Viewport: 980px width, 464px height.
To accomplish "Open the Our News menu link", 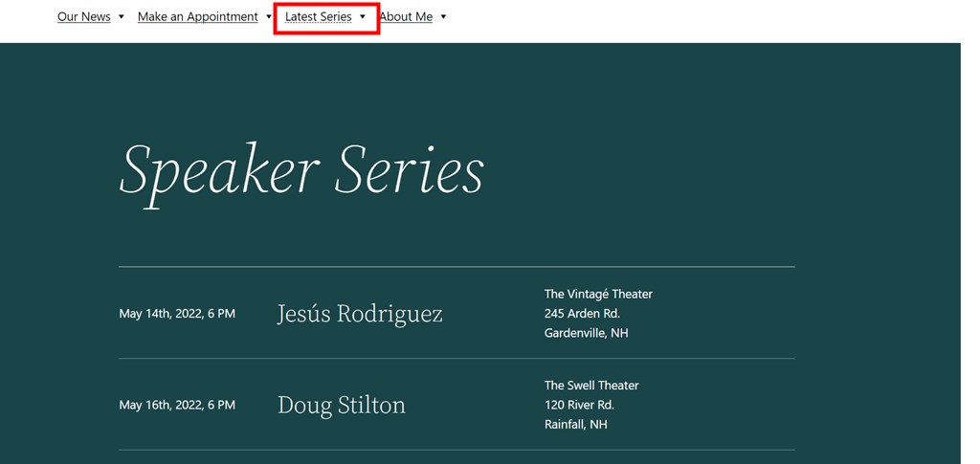I will click(84, 17).
